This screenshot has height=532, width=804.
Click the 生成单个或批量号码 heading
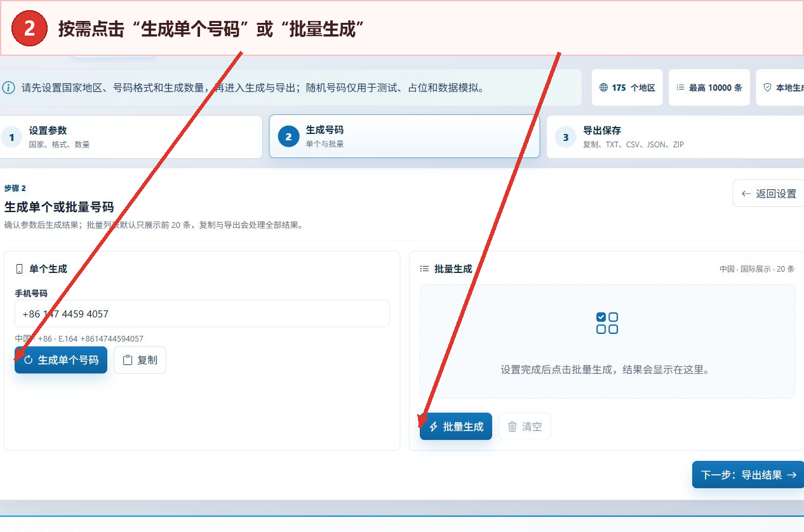pyautogui.click(x=59, y=207)
